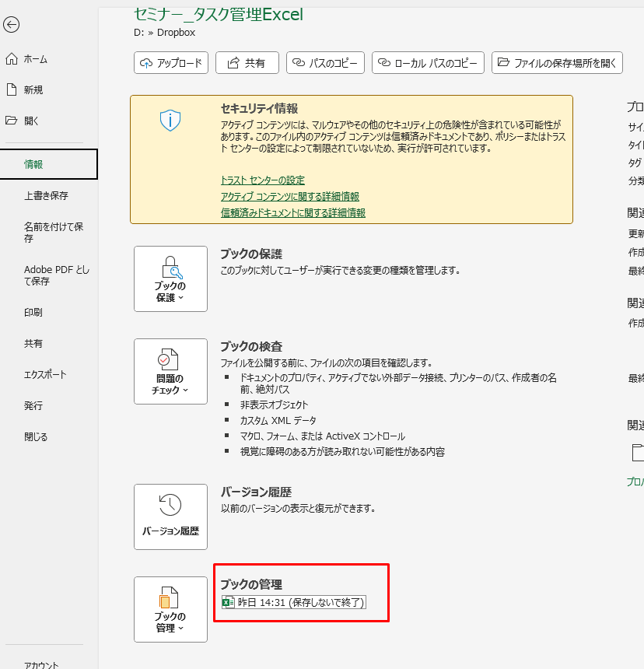
Task: Click the New (新規) document icon
Action: [x=11, y=90]
